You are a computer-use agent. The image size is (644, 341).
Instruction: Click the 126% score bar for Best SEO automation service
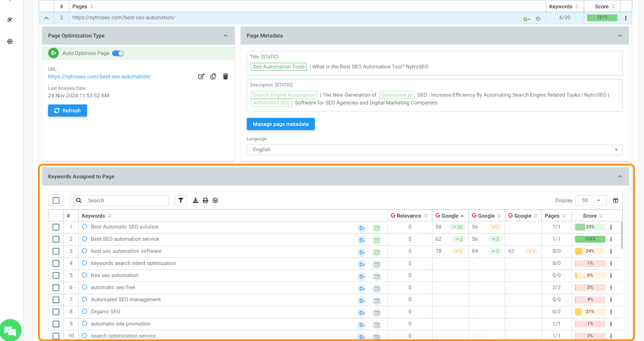(x=590, y=239)
